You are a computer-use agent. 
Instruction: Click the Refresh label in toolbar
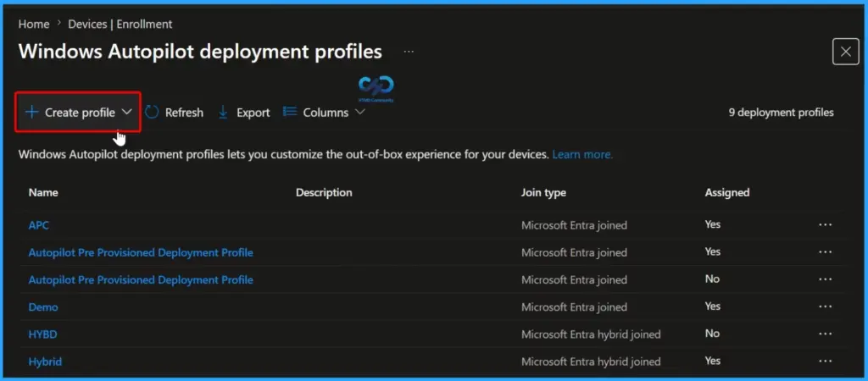[184, 113]
